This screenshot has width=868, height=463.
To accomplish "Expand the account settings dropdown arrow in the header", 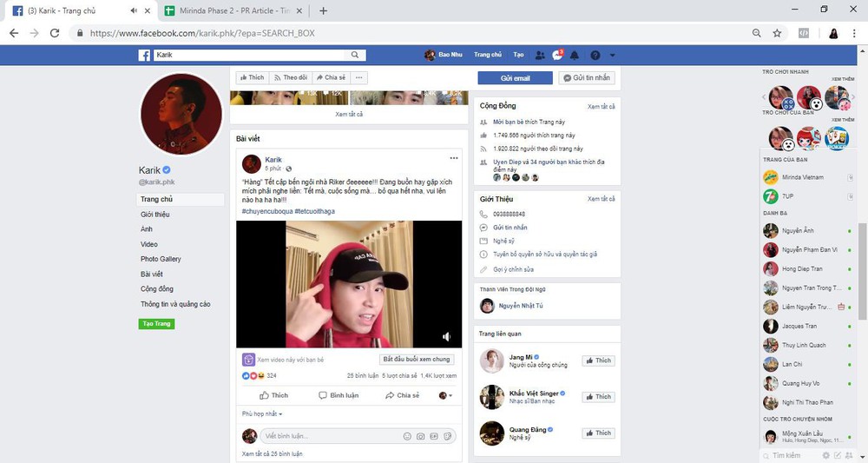I will [612, 56].
